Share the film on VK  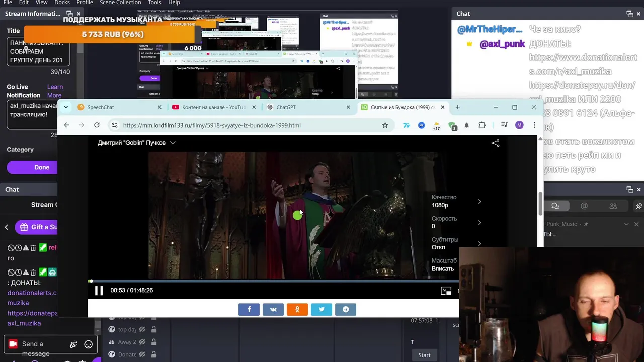click(x=273, y=309)
